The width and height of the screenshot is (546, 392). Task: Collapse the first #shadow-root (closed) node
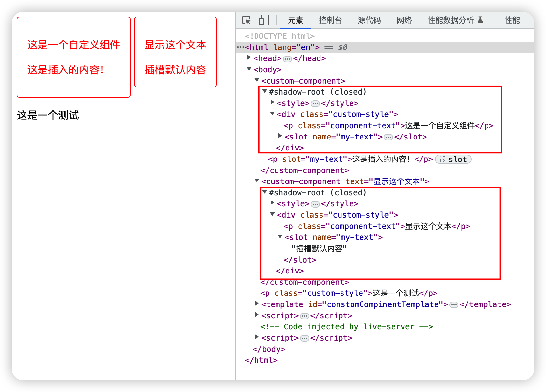pos(265,91)
